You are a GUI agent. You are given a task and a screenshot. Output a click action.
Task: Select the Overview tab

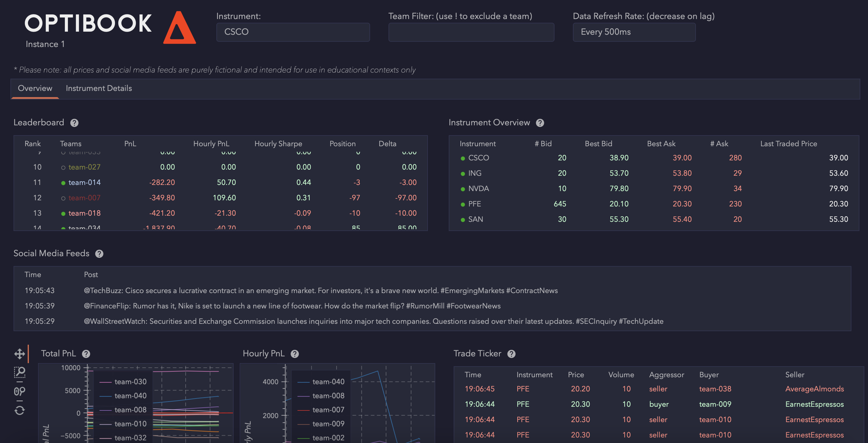pyautogui.click(x=35, y=88)
